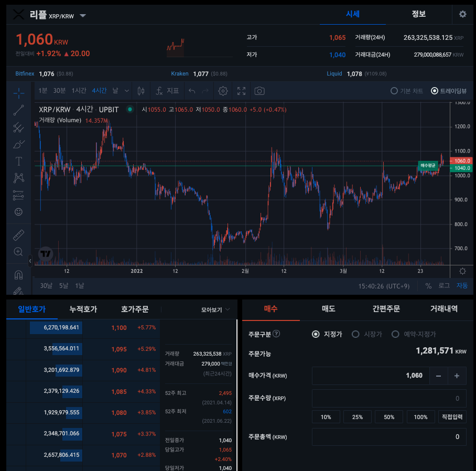The width and height of the screenshot is (476, 471).
Task: Select the ruler measure tool
Action: click(x=18, y=235)
